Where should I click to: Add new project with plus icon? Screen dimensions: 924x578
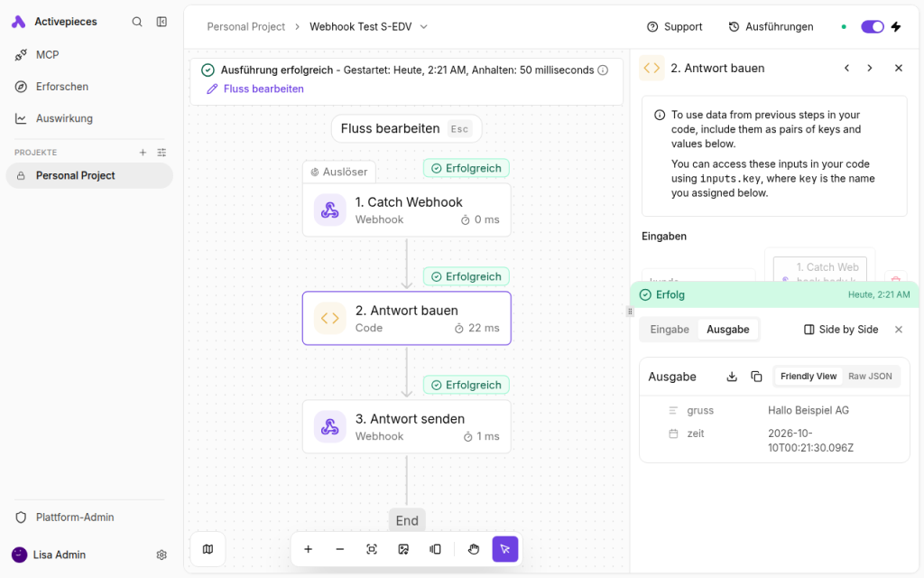[143, 152]
